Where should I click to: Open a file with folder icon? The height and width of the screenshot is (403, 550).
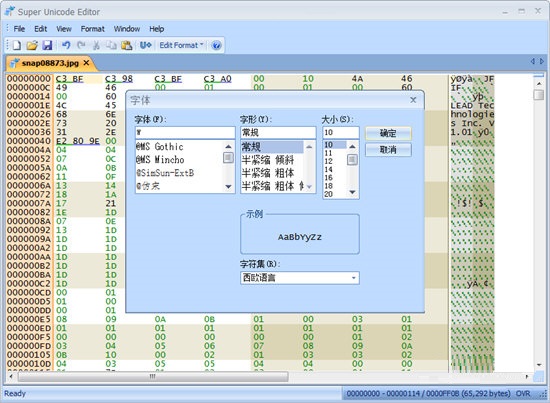pyautogui.click(x=32, y=45)
